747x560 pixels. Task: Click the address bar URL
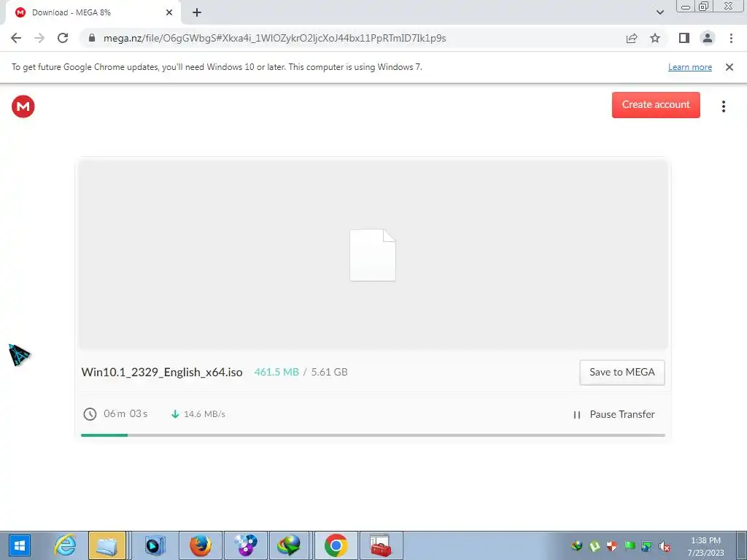pos(274,38)
